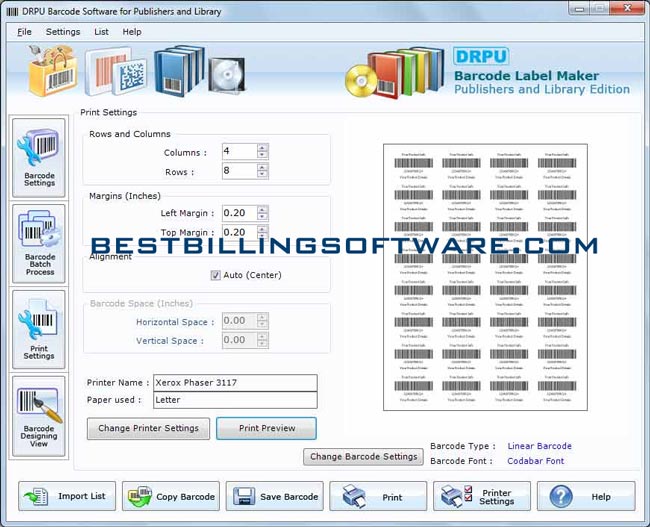Click into the Rows value field
650x527 pixels.
tap(240, 171)
